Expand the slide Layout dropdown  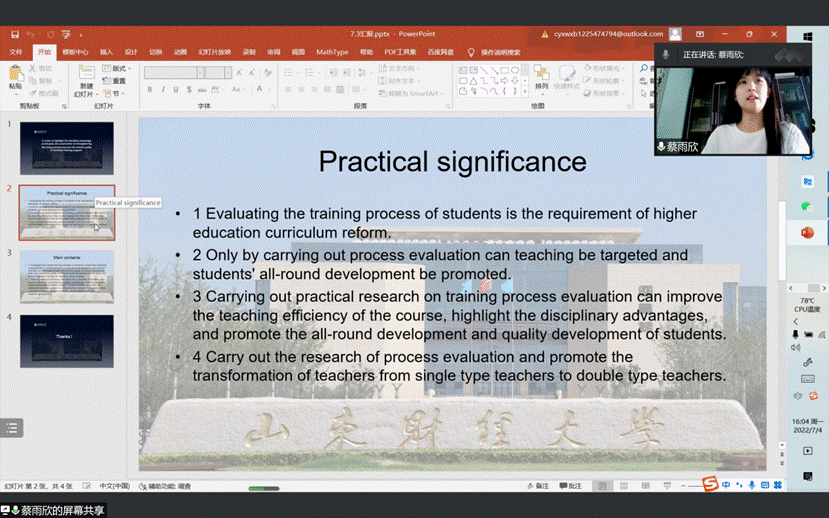click(118, 69)
